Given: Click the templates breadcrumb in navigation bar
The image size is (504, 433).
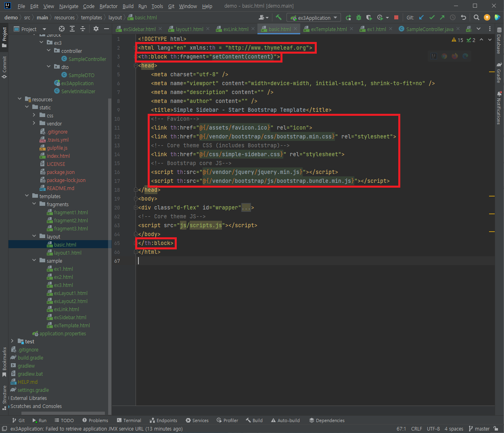Looking at the screenshot, I should tap(91, 17).
